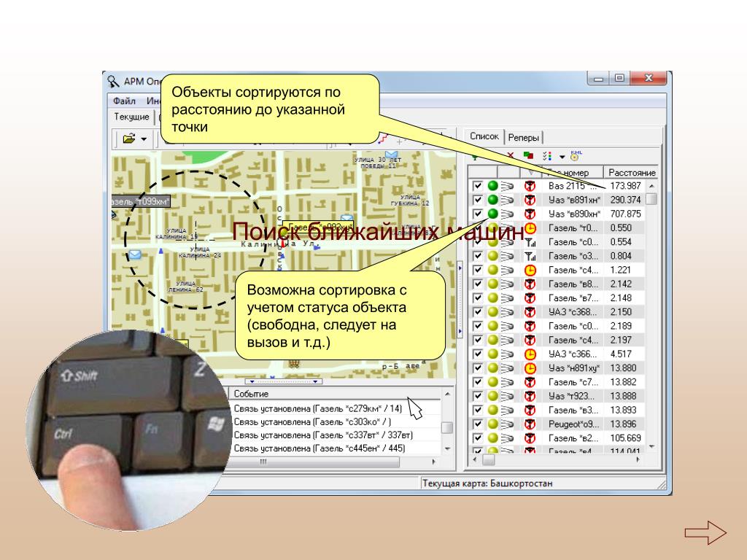
Task: Select event 'Связь установлена (Газель *с279км* / 14)'
Action: pos(318,408)
